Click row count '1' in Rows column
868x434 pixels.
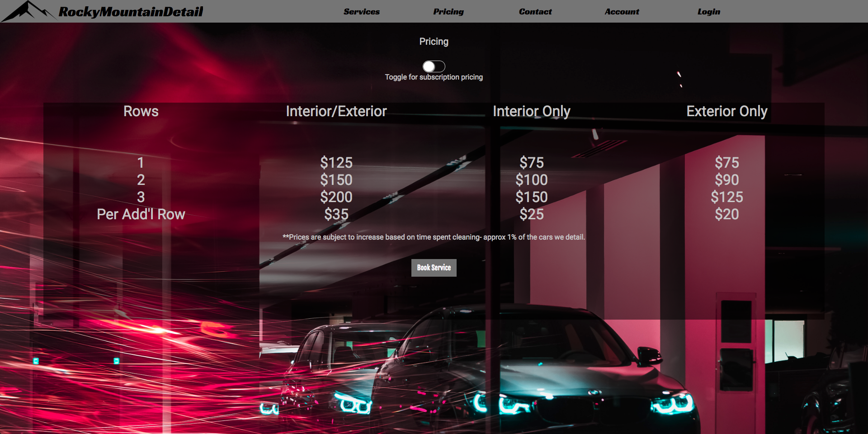(141, 163)
